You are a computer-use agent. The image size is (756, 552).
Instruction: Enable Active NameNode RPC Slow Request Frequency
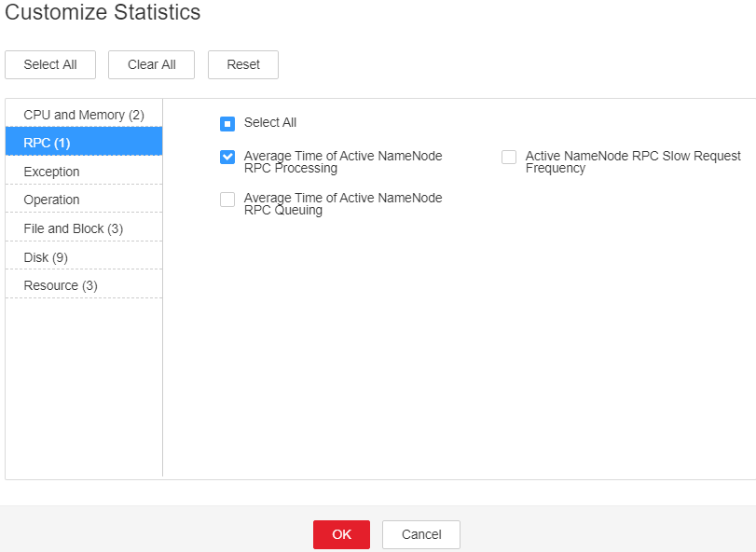click(509, 158)
